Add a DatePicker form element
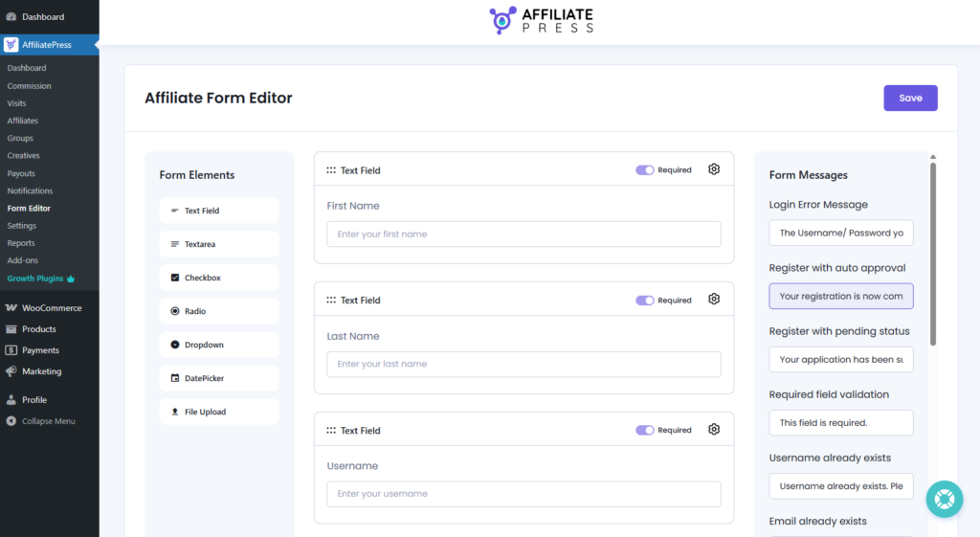Viewport: 980px width, 537px height. [x=219, y=378]
